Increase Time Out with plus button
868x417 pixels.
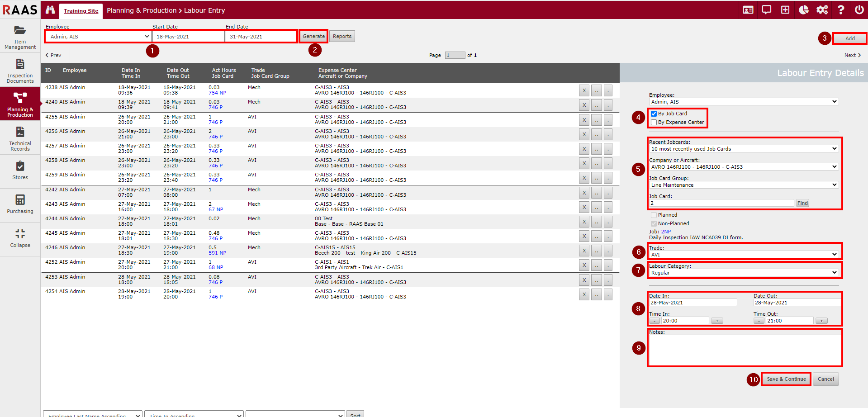pyautogui.click(x=821, y=321)
